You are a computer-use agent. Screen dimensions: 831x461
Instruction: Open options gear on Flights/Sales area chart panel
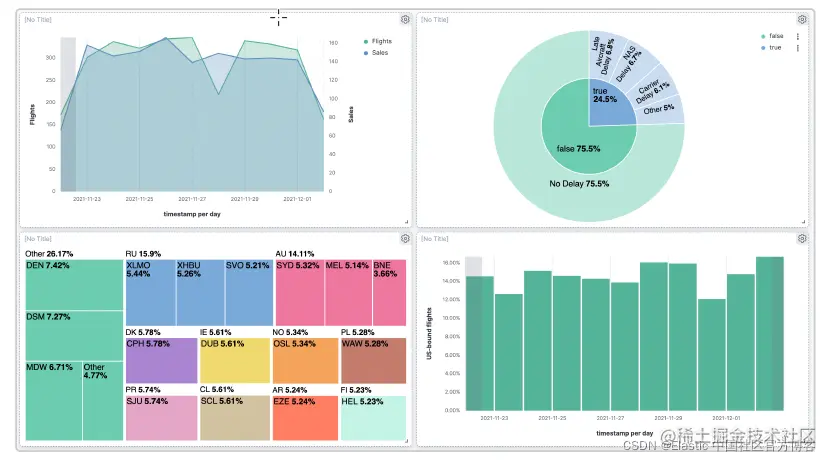(405, 20)
